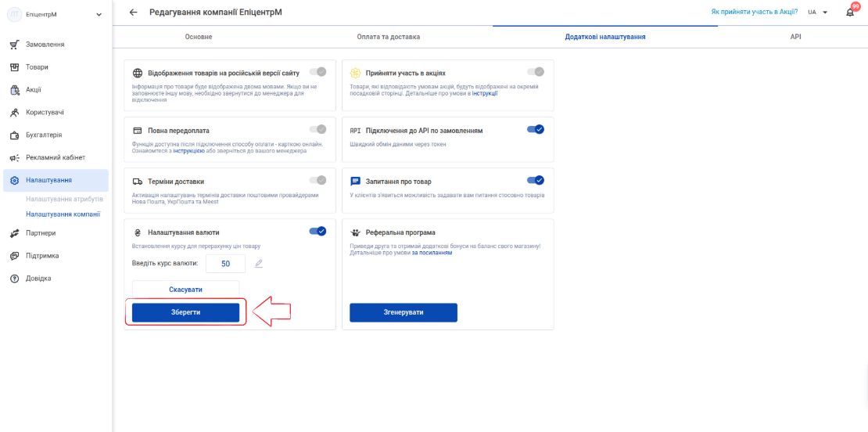Click the Бухгалтерія wallet icon

pyautogui.click(x=15, y=135)
